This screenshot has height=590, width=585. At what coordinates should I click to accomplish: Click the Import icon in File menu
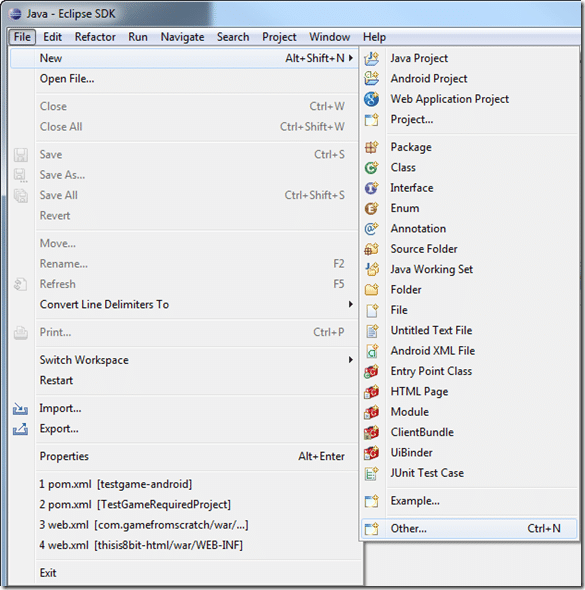[20, 409]
